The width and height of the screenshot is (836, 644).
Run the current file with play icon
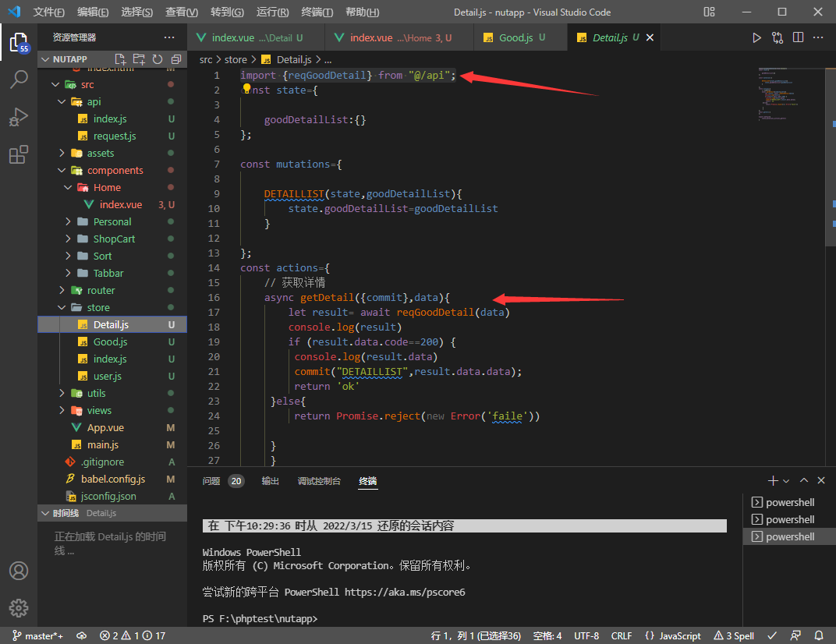point(756,37)
